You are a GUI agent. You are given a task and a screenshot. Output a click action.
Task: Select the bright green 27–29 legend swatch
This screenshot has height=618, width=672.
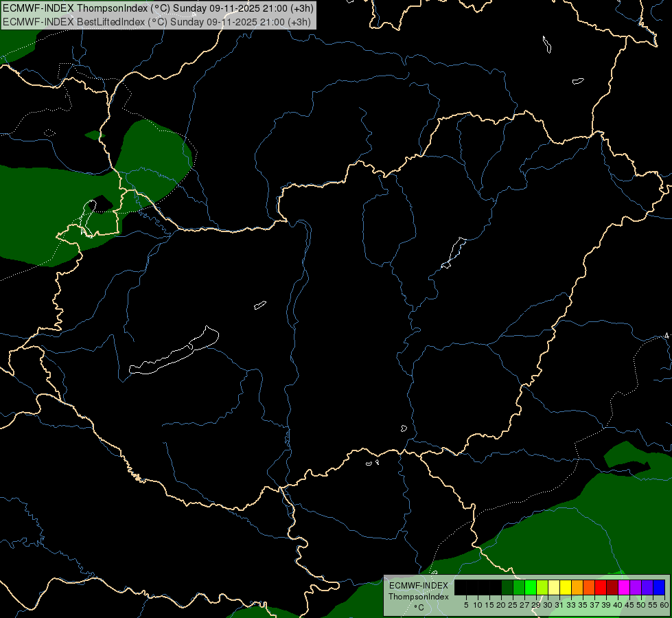coord(531,587)
